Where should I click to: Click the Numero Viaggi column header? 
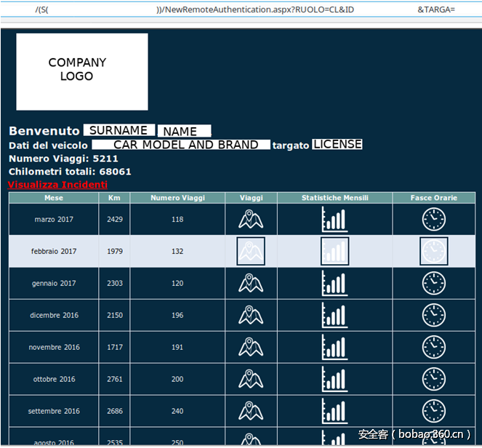coord(177,198)
